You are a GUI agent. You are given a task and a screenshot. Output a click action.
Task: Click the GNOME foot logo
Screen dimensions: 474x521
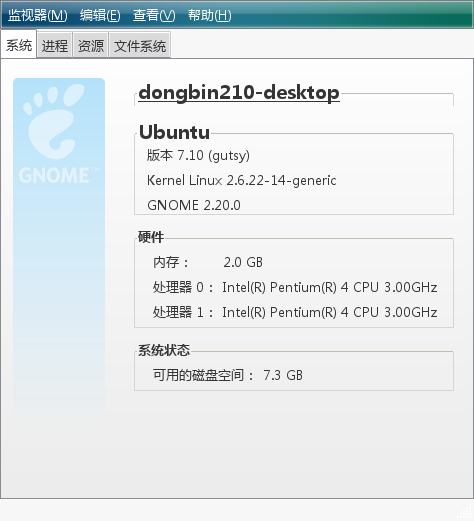point(53,121)
